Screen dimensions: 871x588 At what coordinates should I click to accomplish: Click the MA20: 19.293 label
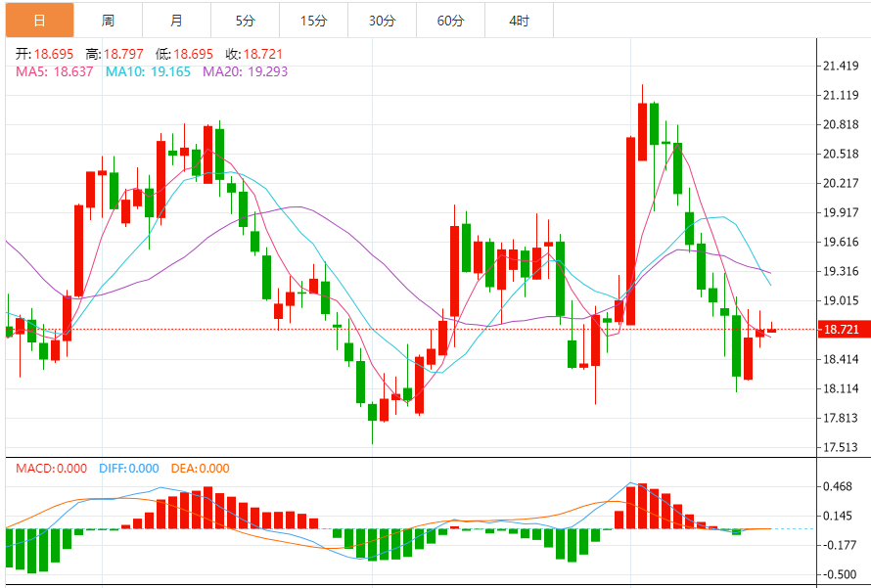(x=245, y=71)
